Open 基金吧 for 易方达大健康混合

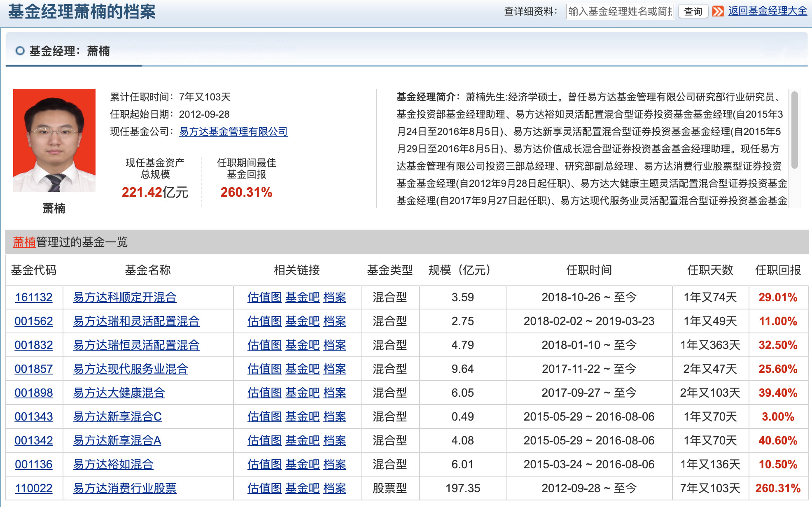click(x=303, y=393)
